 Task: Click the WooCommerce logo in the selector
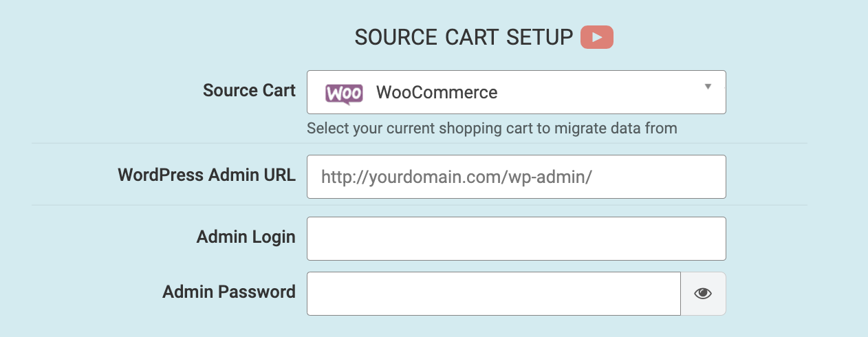click(344, 93)
